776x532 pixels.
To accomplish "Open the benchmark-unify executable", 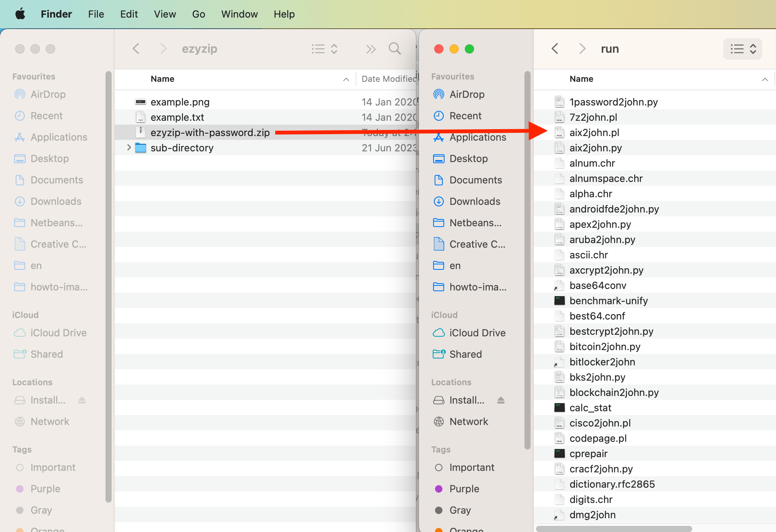I will click(609, 300).
